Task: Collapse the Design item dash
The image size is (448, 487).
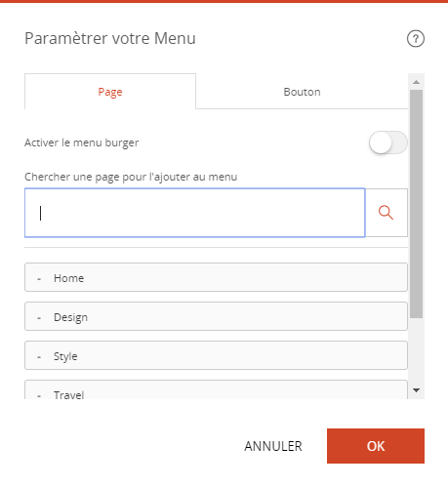Action: click(39, 318)
